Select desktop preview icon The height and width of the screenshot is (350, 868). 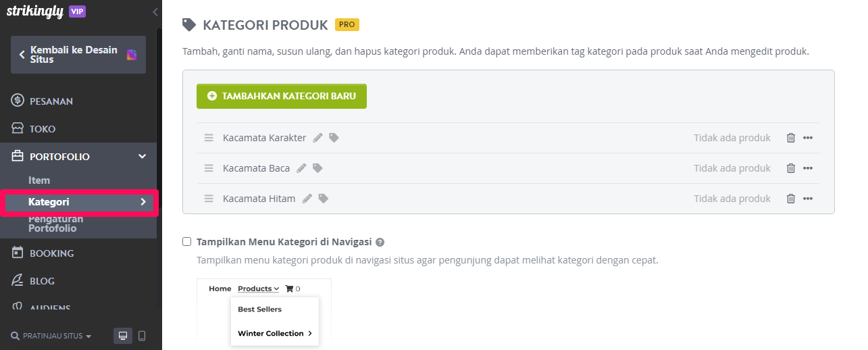pos(122,336)
